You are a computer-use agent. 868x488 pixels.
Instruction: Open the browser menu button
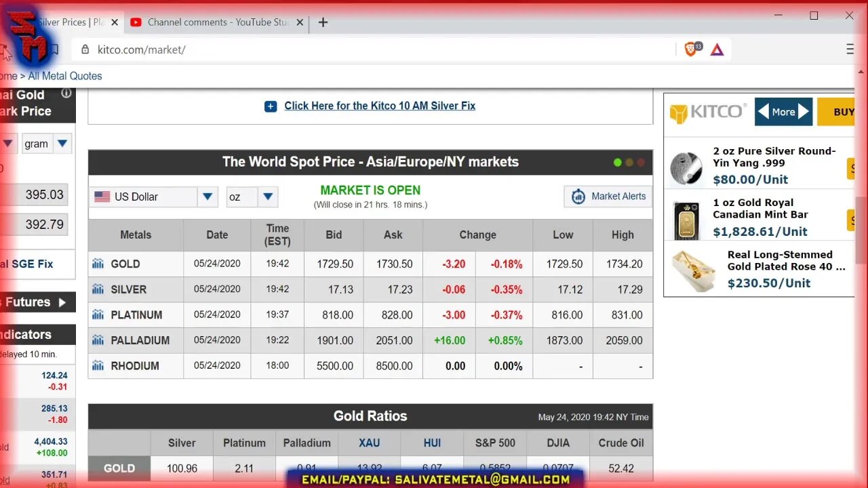(x=850, y=49)
